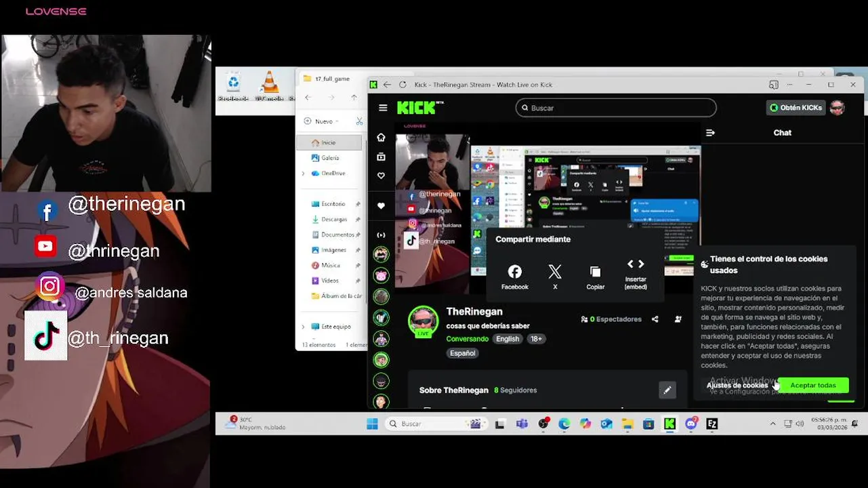Click the filled heart icon in Kick sidebar
The height and width of the screenshot is (488, 868).
[x=381, y=206]
